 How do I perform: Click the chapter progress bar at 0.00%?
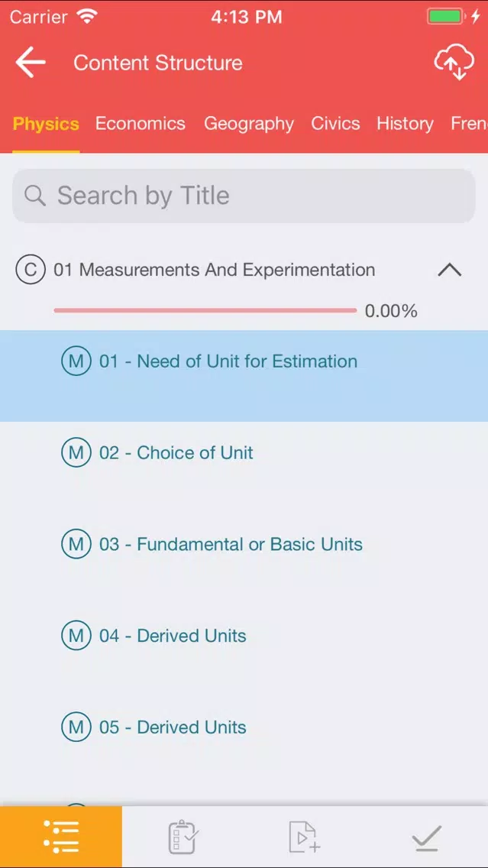[x=205, y=310]
